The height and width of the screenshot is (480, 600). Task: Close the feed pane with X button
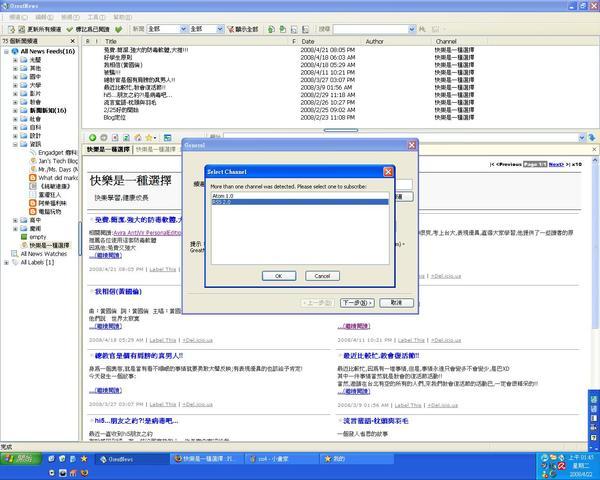coord(73,41)
